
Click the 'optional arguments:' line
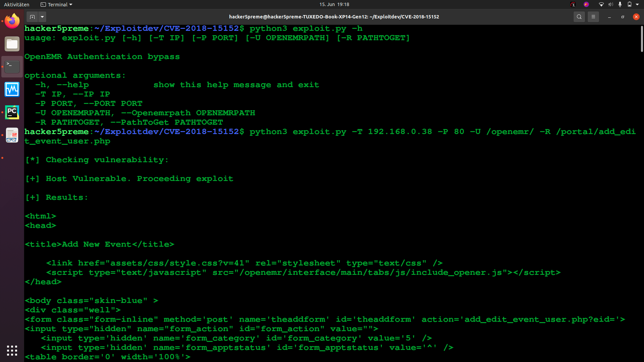75,75
